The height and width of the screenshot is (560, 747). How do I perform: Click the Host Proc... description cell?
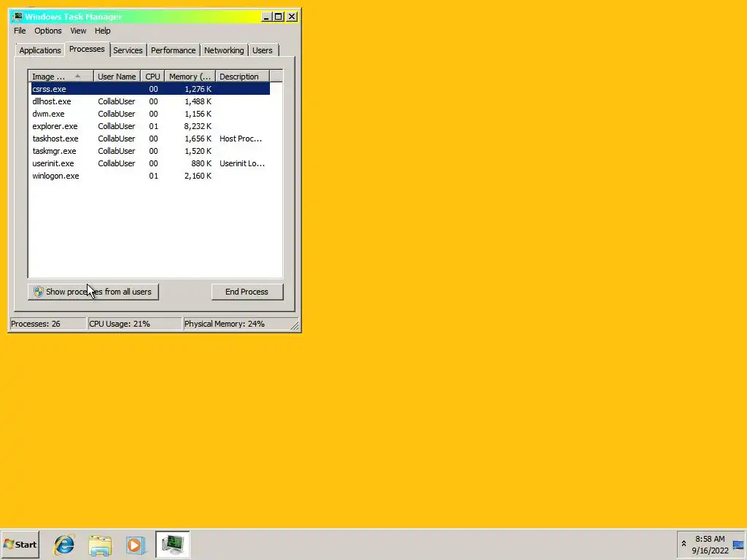click(x=241, y=139)
